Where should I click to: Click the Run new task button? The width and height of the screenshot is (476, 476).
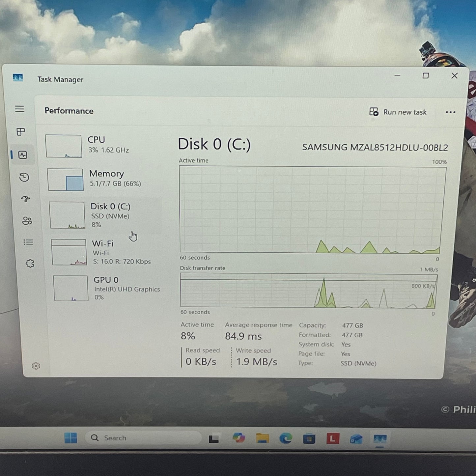click(398, 112)
